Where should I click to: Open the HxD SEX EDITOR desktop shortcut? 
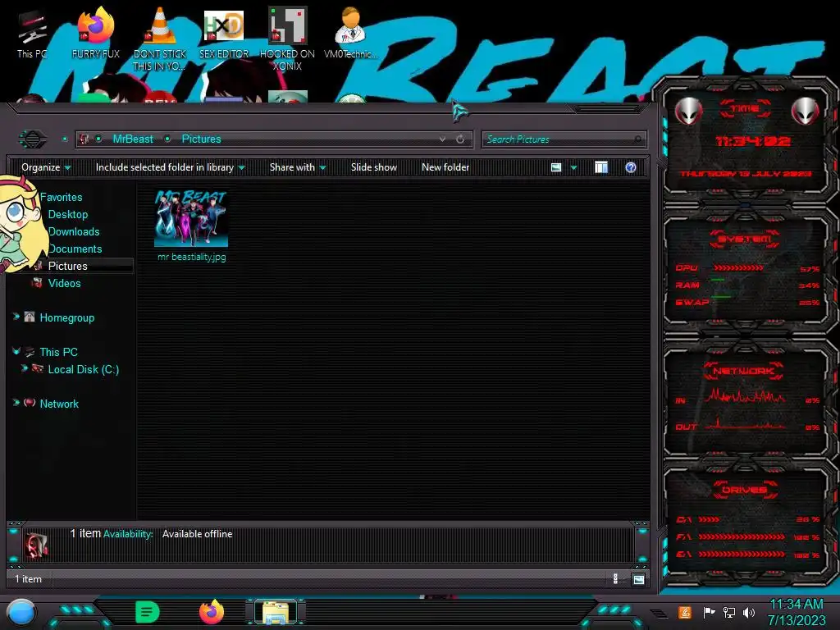point(224,33)
